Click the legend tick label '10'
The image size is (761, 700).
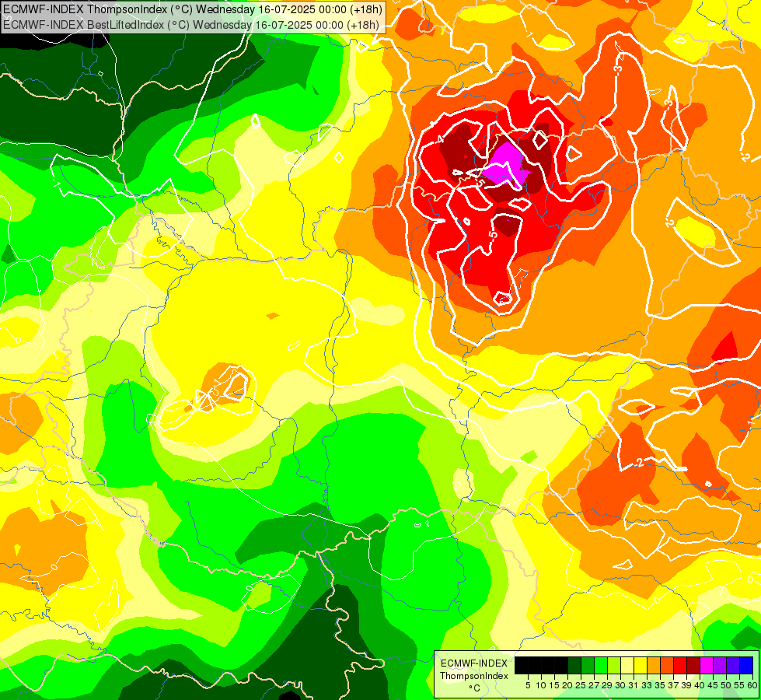point(541,685)
